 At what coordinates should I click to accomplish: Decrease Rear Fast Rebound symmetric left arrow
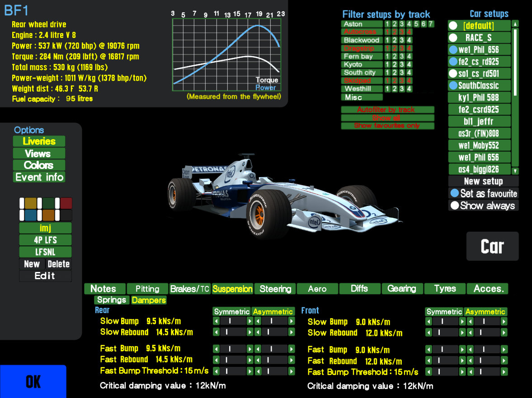pos(216,360)
